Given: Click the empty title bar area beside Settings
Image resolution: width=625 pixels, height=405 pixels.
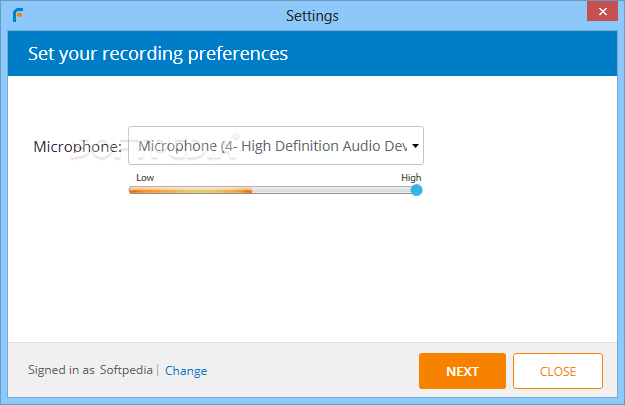Looking at the screenshot, I should 458,15.
